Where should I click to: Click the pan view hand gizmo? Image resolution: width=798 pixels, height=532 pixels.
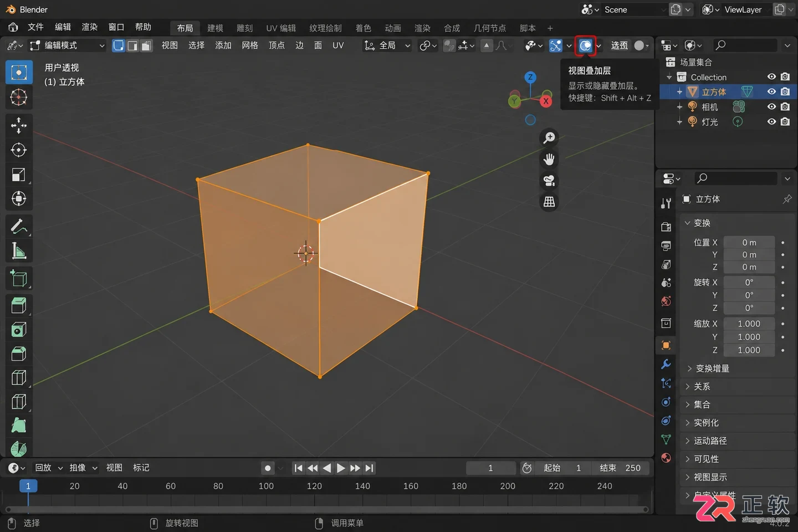coord(549,159)
